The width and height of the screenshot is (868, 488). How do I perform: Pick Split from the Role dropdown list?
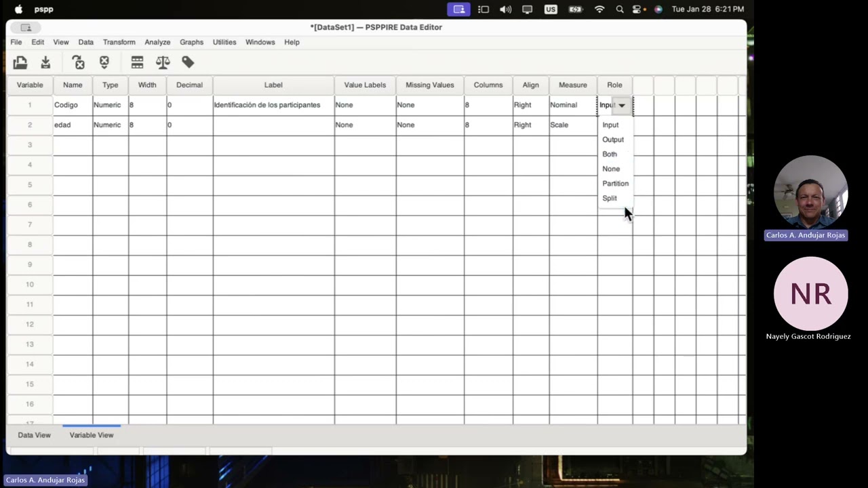point(610,199)
